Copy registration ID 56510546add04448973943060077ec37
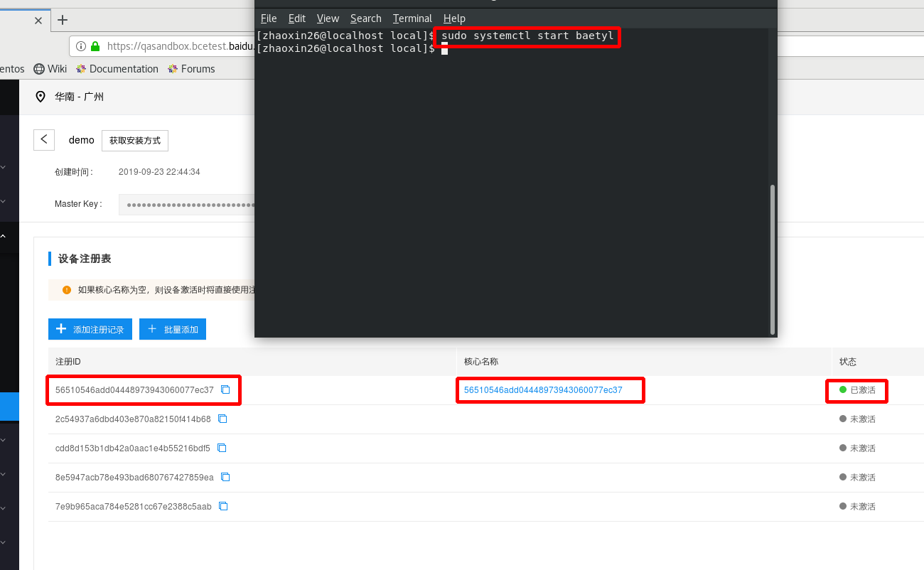 (x=226, y=390)
